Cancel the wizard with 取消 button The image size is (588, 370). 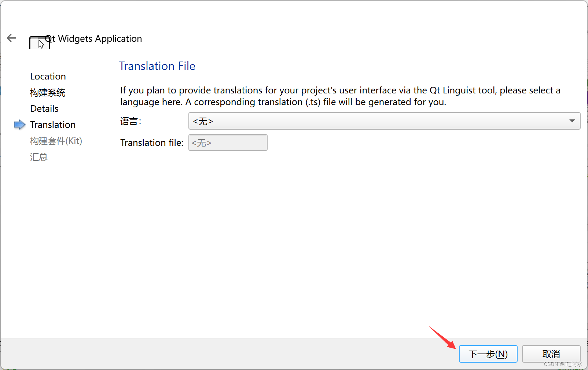click(551, 354)
